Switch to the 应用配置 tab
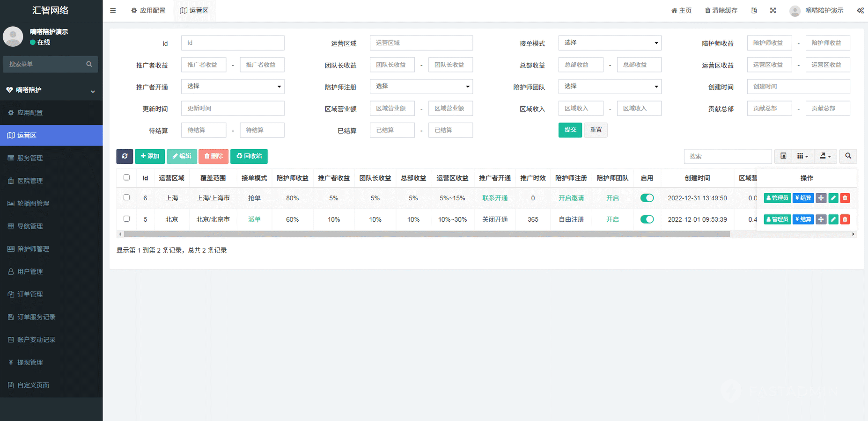The image size is (868, 421). point(148,10)
